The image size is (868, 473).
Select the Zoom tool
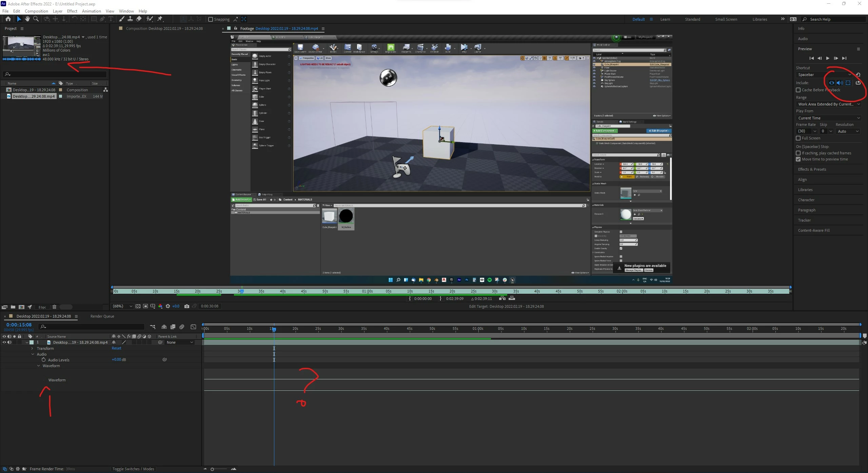pos(36,19)
